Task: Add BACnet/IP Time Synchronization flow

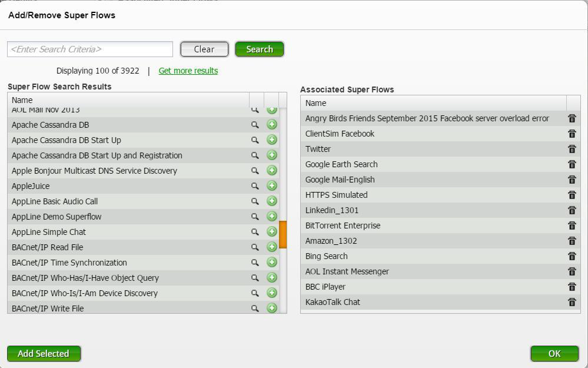Action: [x=272, y=263]
